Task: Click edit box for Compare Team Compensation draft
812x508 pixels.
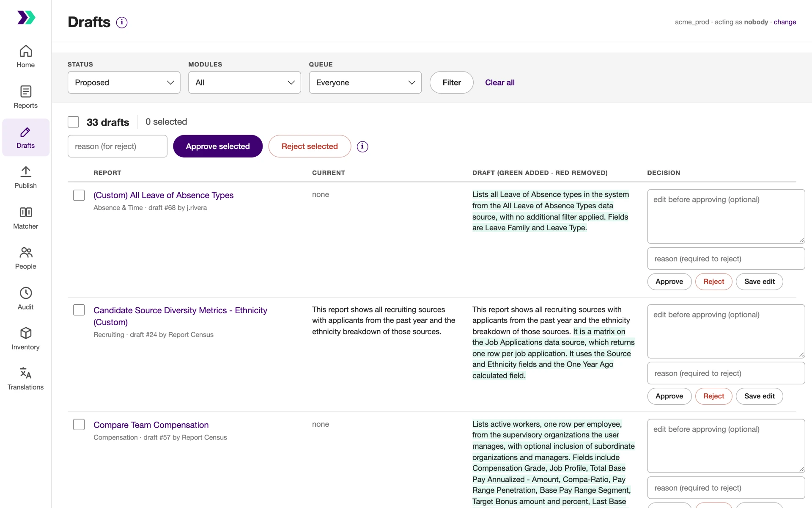Action: tap(726, 446)
